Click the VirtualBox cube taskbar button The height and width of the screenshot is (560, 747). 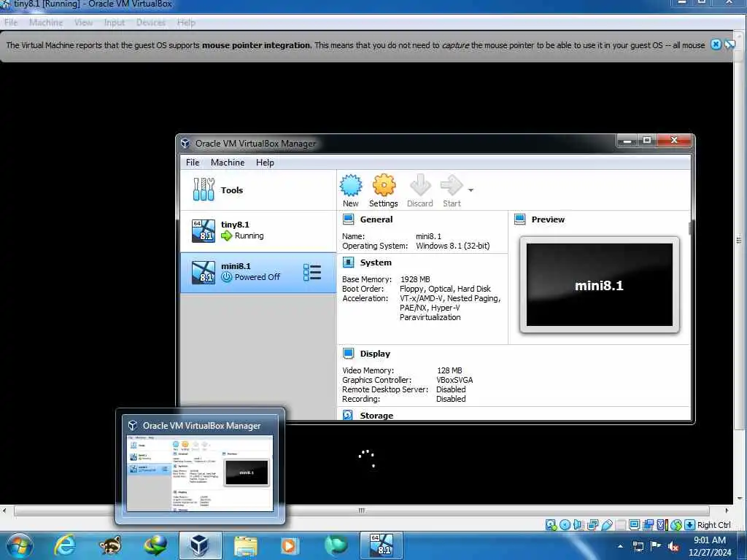click(x=200, y=545)
